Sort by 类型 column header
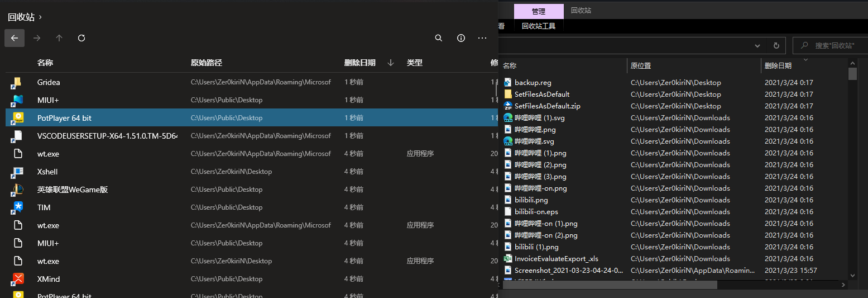Screen dimensions: 868x298 [x=415, y=63]
